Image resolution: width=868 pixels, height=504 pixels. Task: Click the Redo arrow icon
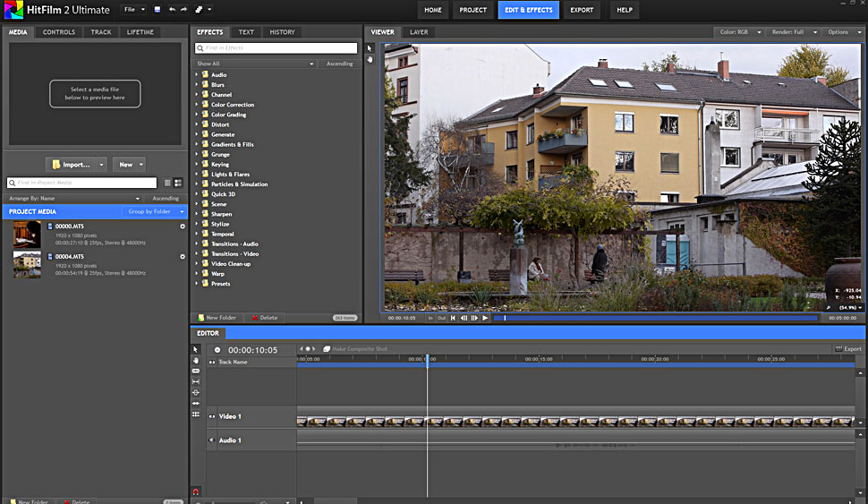click(x=183, y=10)
